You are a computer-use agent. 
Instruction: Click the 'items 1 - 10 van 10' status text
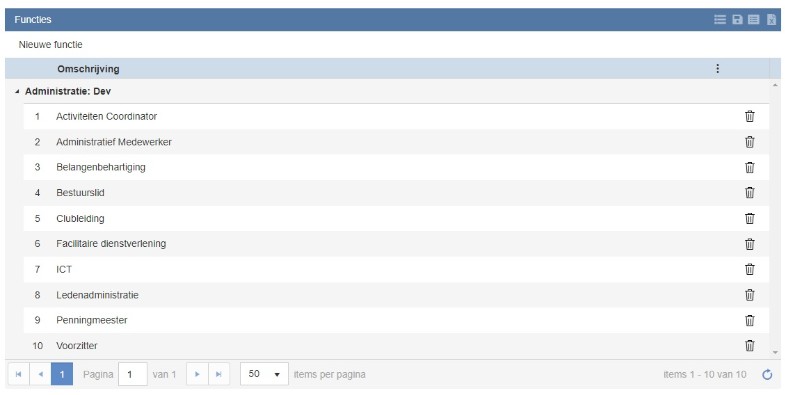pos(704,374)
